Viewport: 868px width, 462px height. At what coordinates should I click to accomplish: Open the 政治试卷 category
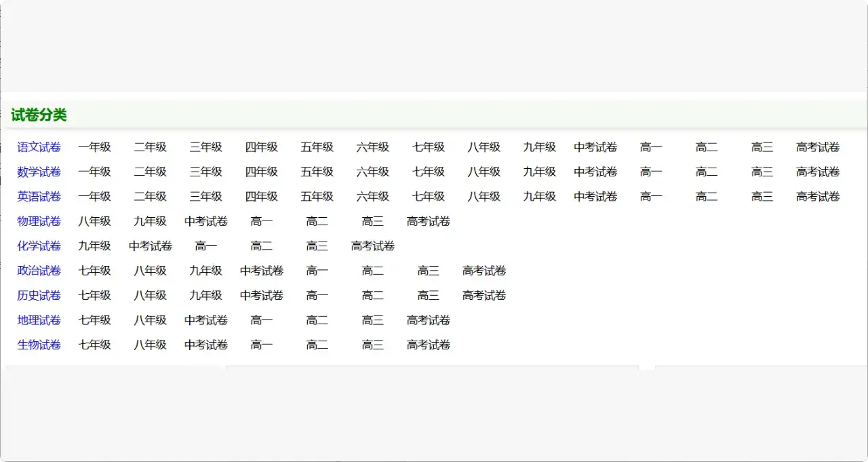point(39,270)
